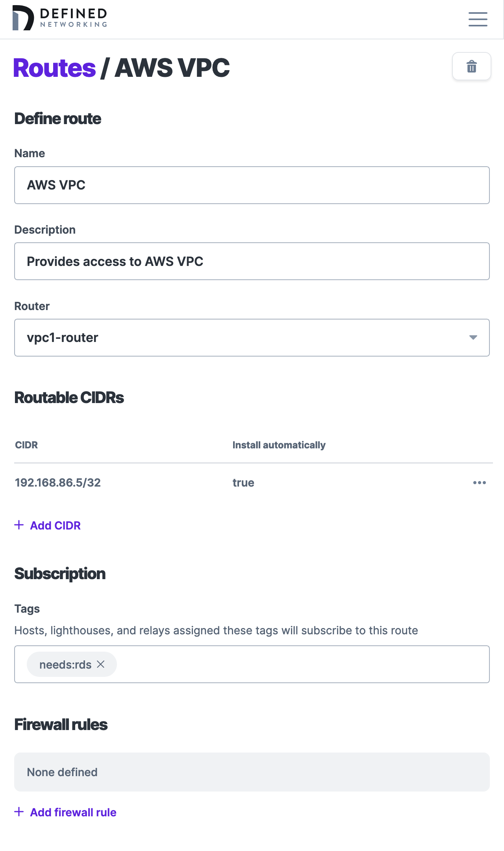Toggle the true value in the CIDR row
Image resolution: width=504 pixels, height=851 pixels.
coord(243,482)
